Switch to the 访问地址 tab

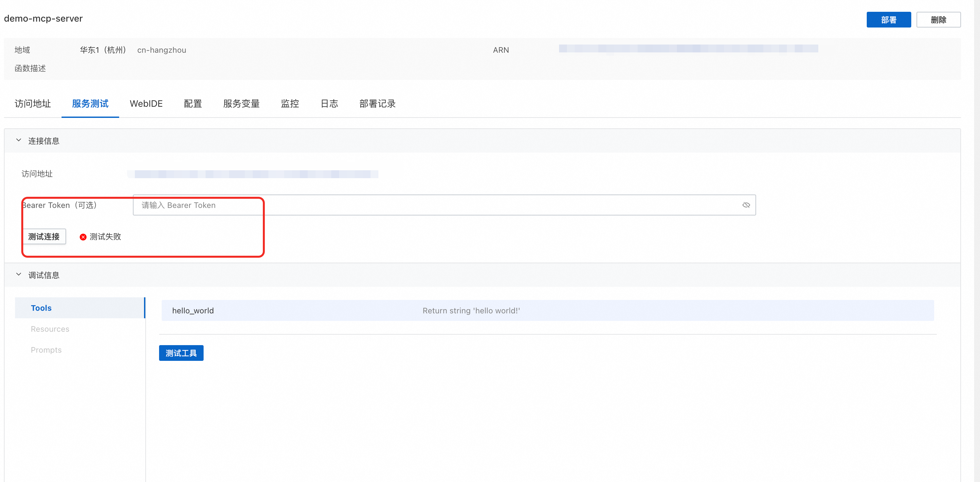point(33,103)
